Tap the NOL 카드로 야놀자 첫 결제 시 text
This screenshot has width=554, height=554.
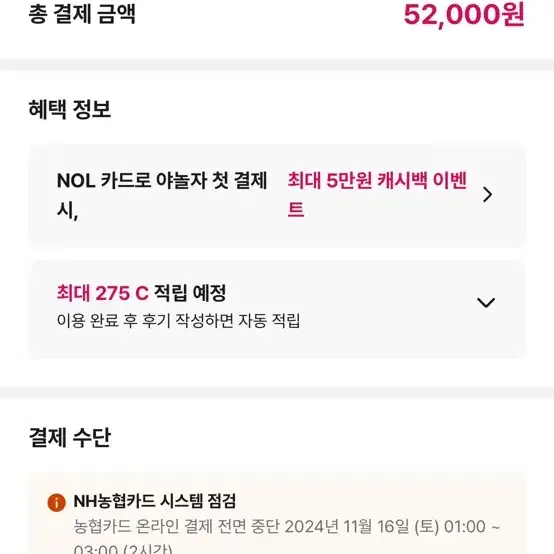click(162, 195)
